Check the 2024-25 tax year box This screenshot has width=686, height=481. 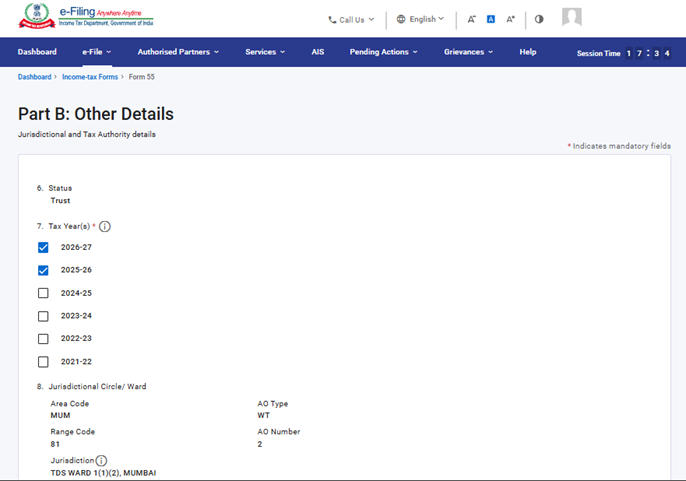(x=43, y=293)
